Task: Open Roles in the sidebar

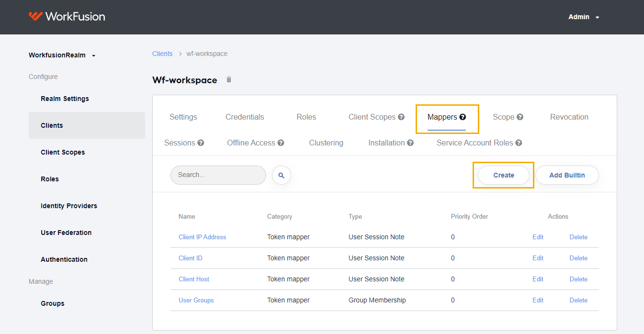Action: [50, 179]
